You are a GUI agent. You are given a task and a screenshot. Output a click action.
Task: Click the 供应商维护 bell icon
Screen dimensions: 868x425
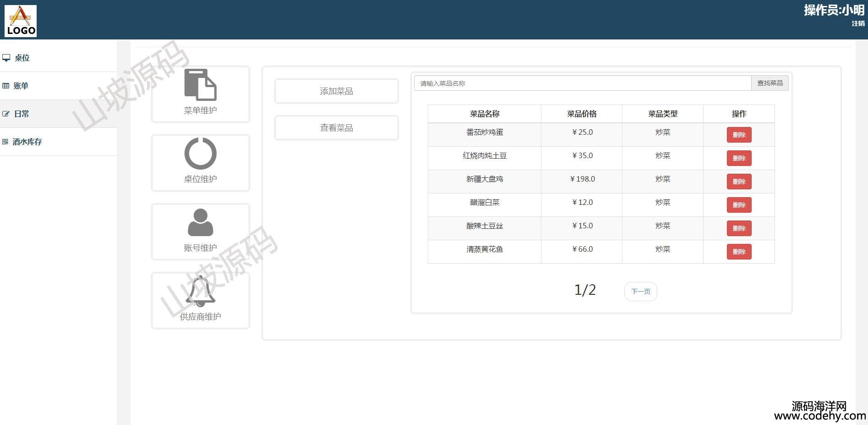point(200,291)
